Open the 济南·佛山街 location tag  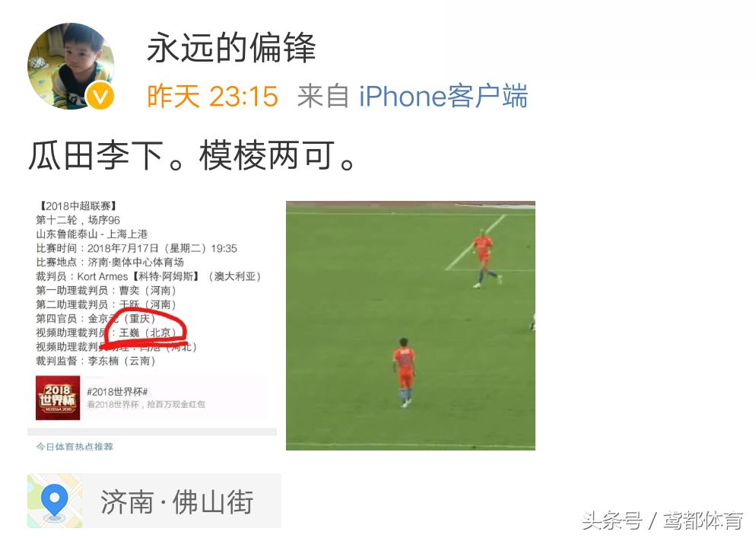pyautogui.click(x=154, y=501)
